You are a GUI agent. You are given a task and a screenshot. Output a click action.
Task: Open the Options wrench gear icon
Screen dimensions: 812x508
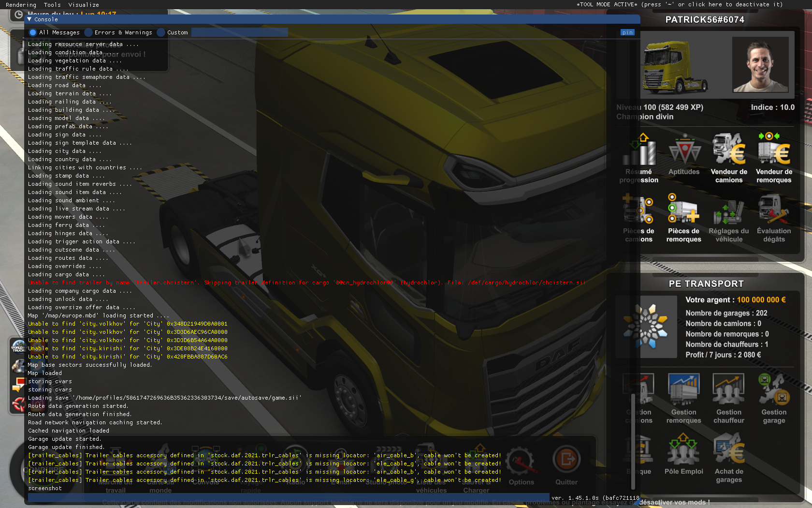tap(522, 460)
